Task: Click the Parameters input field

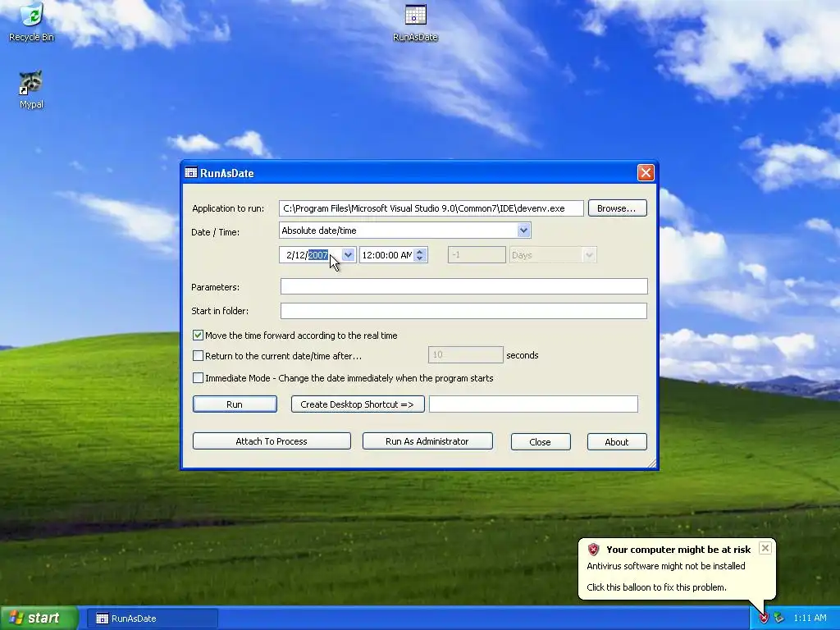Action: point(464,286)
